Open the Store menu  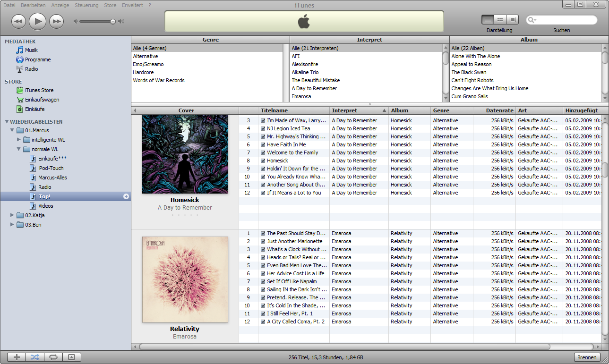tap(110, 5)
